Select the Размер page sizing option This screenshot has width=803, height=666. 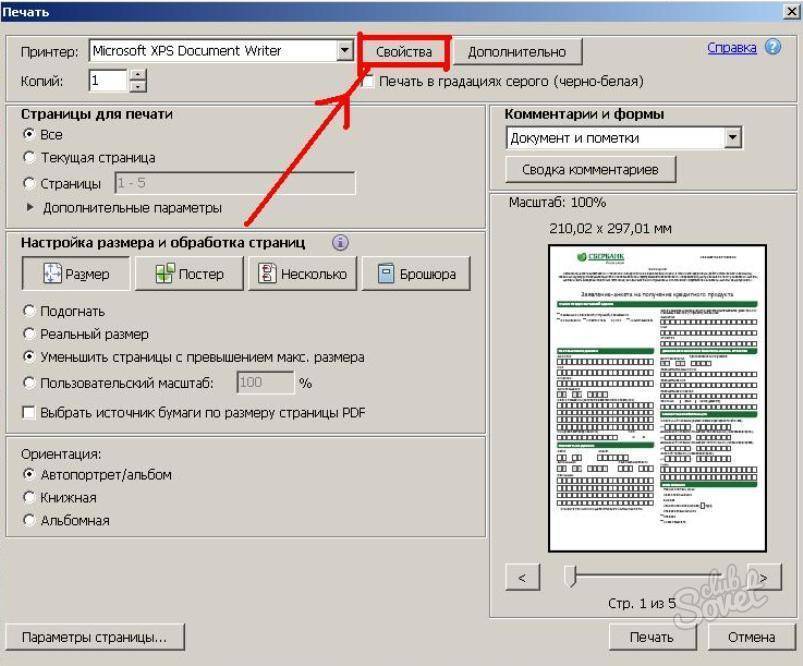(75, 274)
